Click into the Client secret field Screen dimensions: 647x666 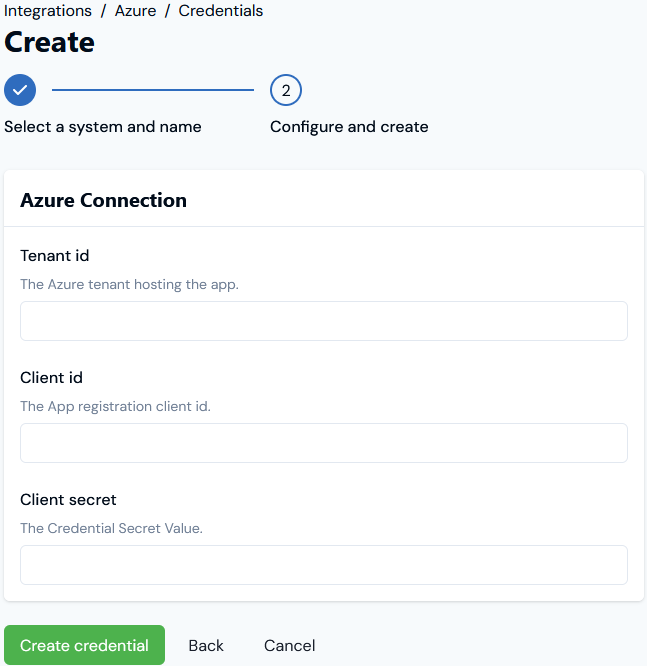click(x=324, y=565)
